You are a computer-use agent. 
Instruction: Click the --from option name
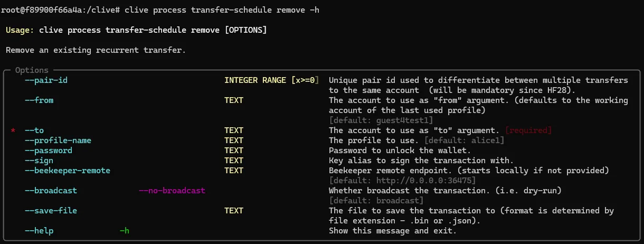pos(39,100)
